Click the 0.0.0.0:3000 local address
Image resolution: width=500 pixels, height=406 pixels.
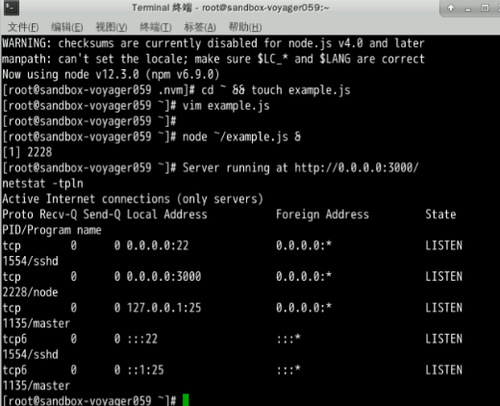164,276
